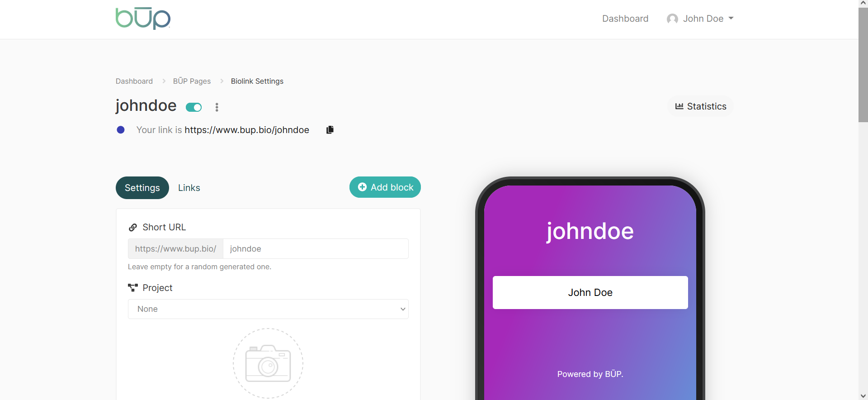Click the johndoe short URL input field
Viewport: 868px width, 400px height.
tap(316, 249)
